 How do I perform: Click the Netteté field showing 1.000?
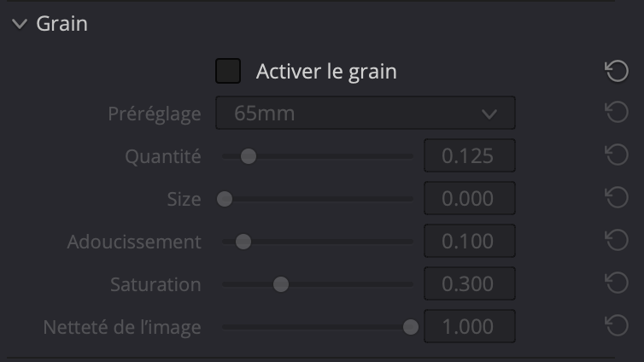click(x=469, y=327)
